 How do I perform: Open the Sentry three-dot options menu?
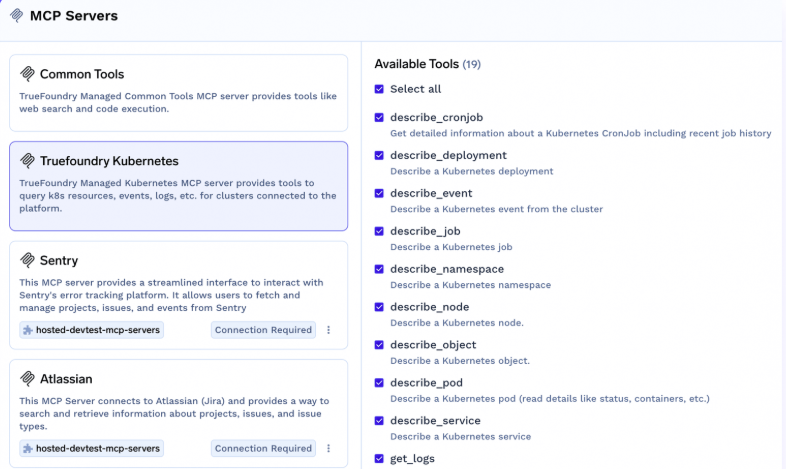point(328,330)
